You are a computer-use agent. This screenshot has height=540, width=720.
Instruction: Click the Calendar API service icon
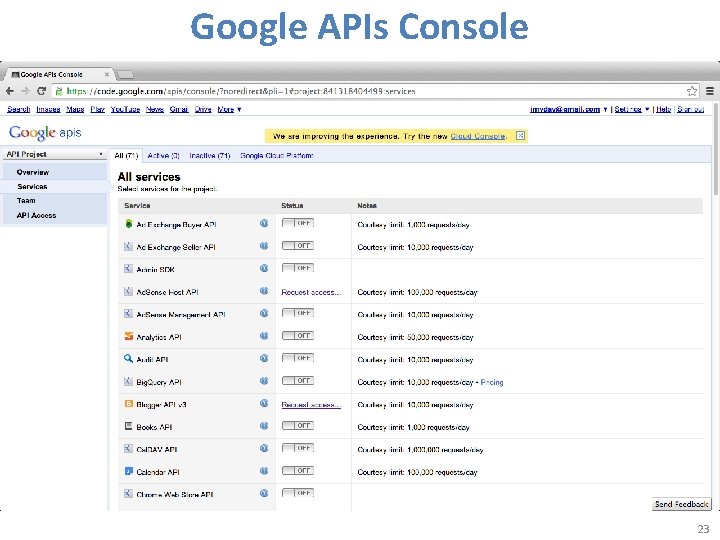tap(128, 471)
